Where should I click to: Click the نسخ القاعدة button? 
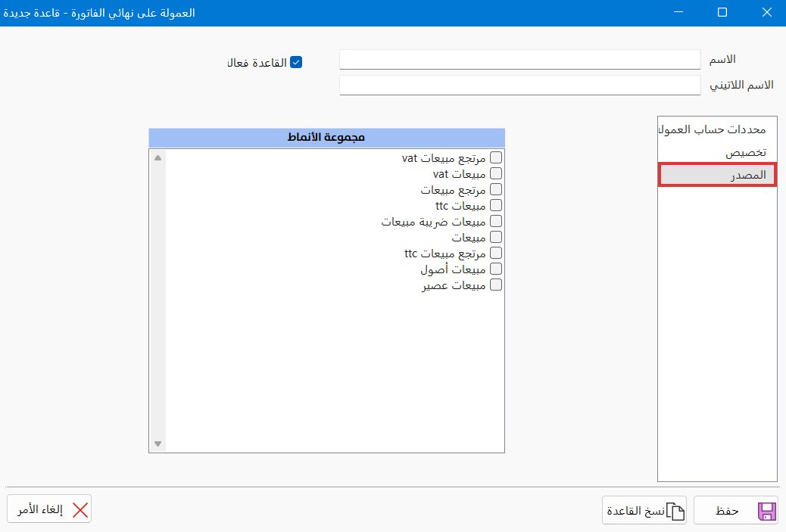point(644,511)
